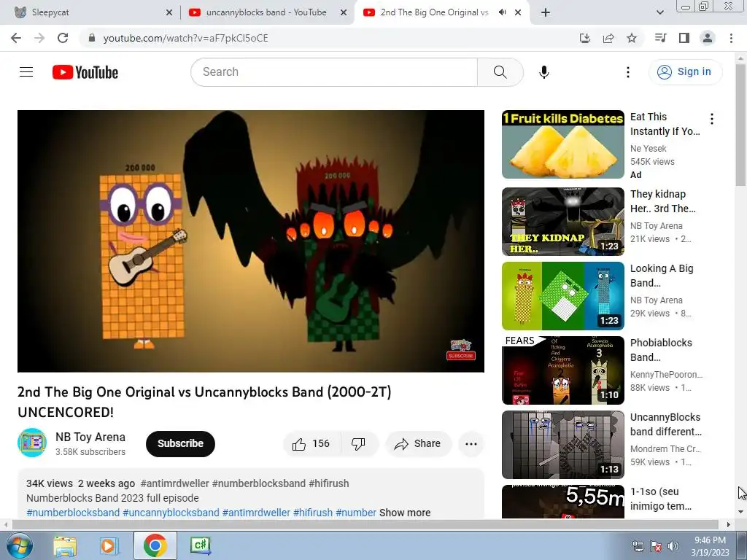Install or download page icon in address bar
This screenshot has height=560, width=747.
click(585, 38)
